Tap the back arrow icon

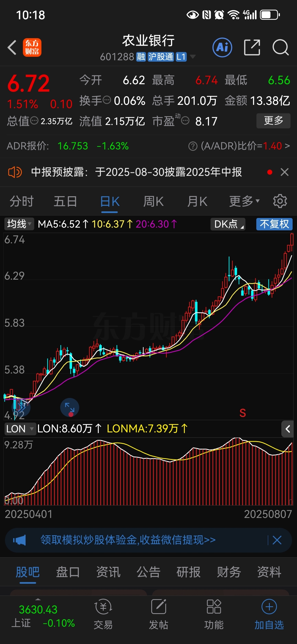pyautogui.click(x=12, y=48)
